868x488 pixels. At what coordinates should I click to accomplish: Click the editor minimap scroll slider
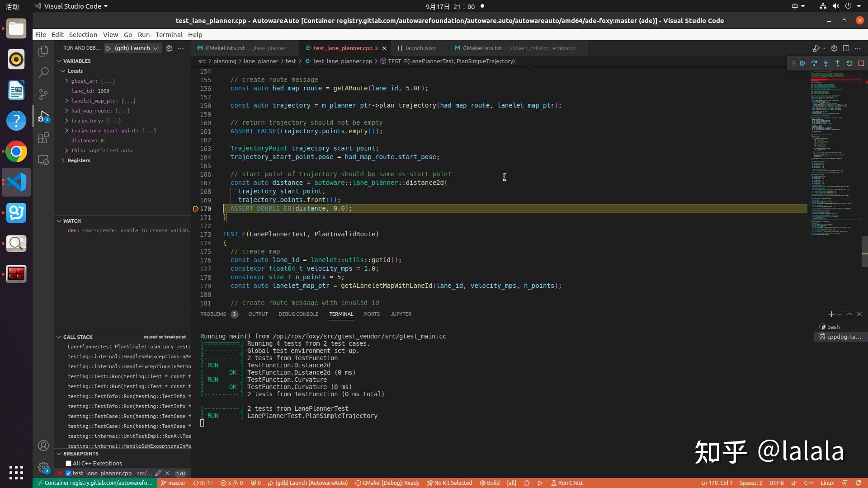[864, 252]
